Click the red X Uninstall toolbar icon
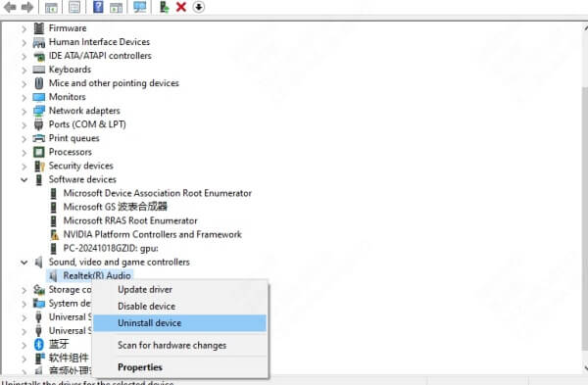The image size is (588, 385). click(181, 7)
